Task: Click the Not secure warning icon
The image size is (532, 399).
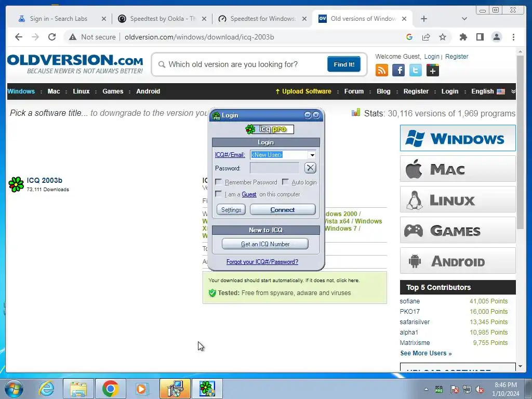Action: coord(73,37)
